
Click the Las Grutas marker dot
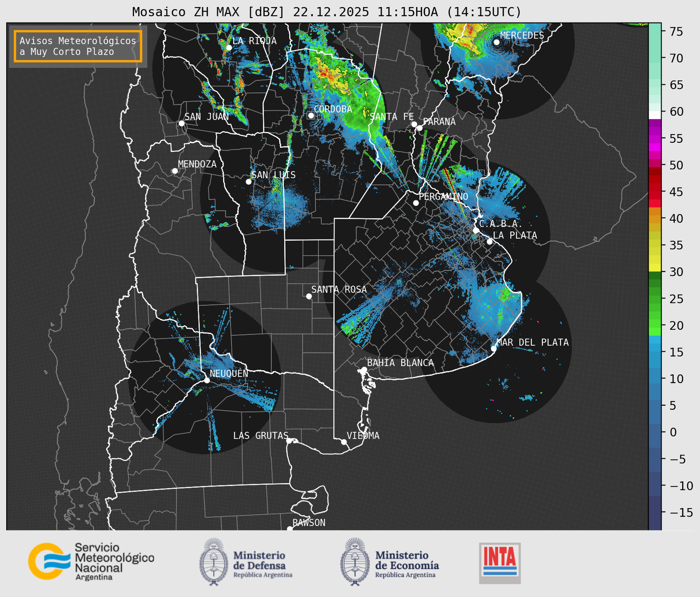click(289, 440)
